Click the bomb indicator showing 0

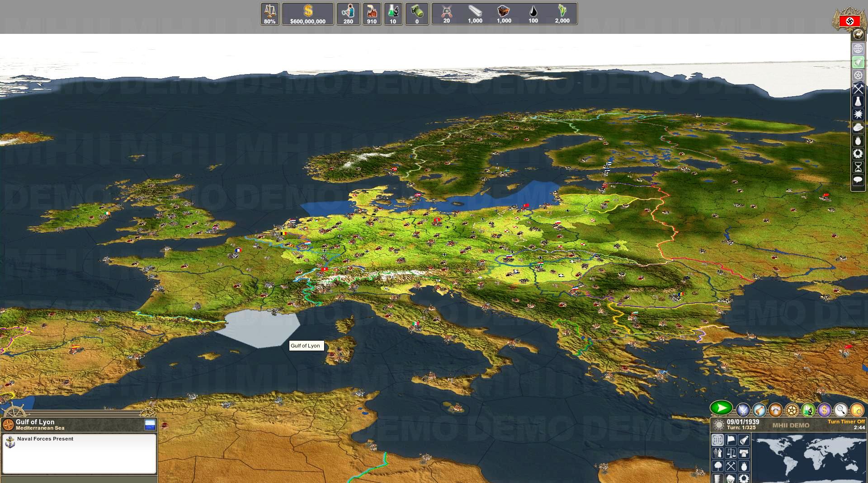(417, 14)
